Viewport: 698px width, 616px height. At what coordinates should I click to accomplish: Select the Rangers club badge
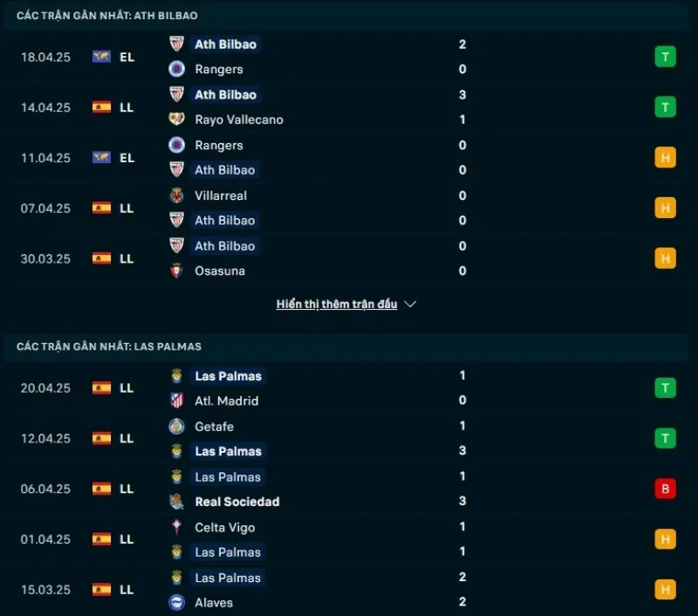[x=176, y=69]
